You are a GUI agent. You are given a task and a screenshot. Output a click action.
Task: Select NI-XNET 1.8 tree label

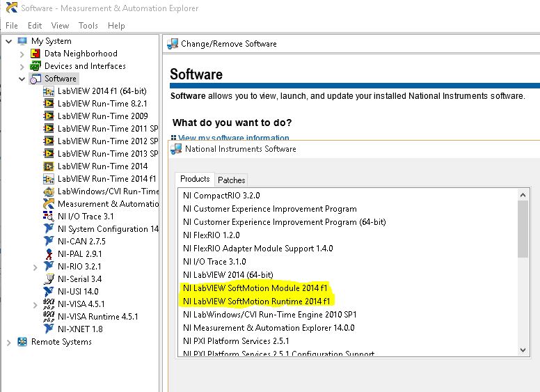click(80, 329)
